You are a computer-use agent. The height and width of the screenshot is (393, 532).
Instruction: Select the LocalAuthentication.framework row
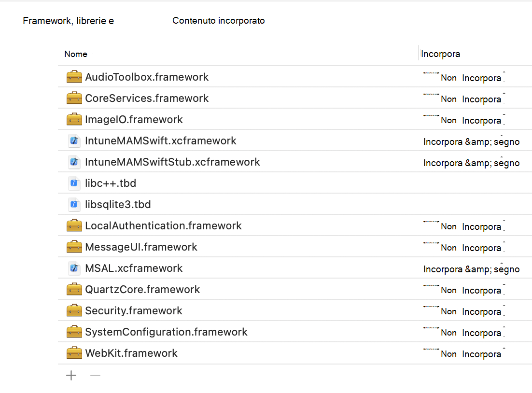pyautogui.click(x=163, y=225)
